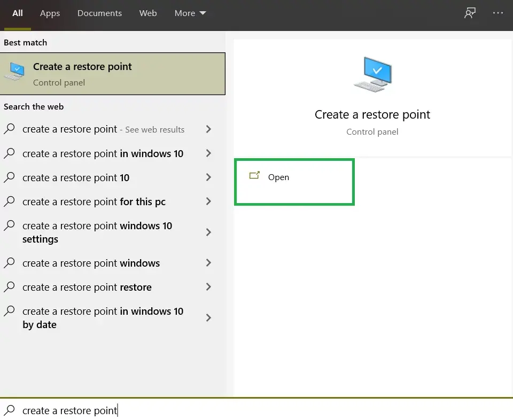Image resolution: width=513 pixels, height=420 pixels.
Task: Click the Open launch arrow icon
Action: coord(254,175)
